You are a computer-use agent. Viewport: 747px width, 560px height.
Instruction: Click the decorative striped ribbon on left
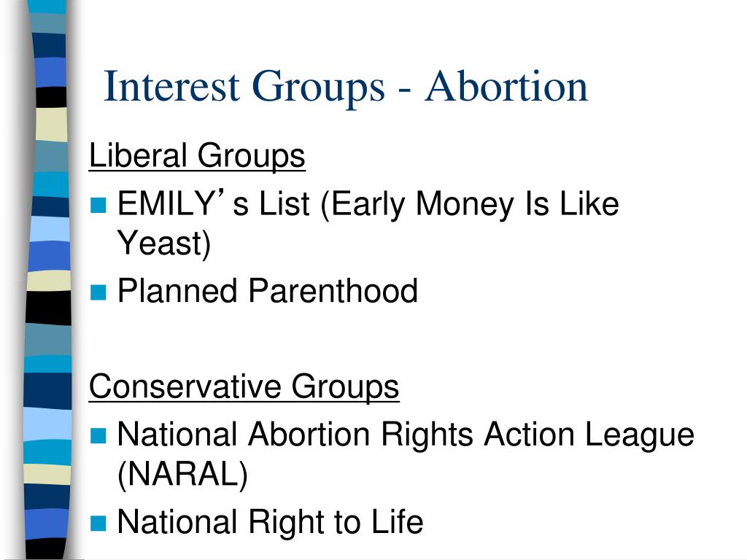coord(47,280)
